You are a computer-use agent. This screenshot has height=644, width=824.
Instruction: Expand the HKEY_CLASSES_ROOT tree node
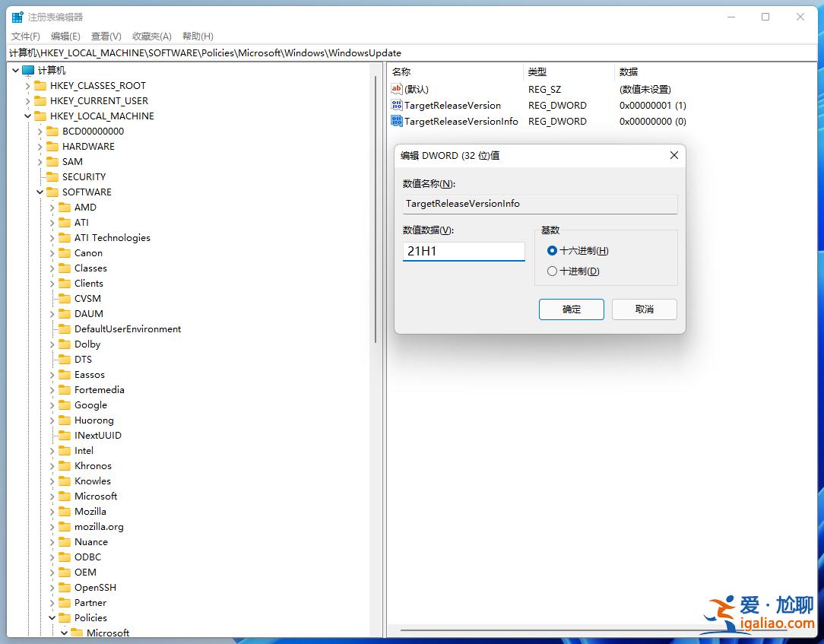click(27, 85)
